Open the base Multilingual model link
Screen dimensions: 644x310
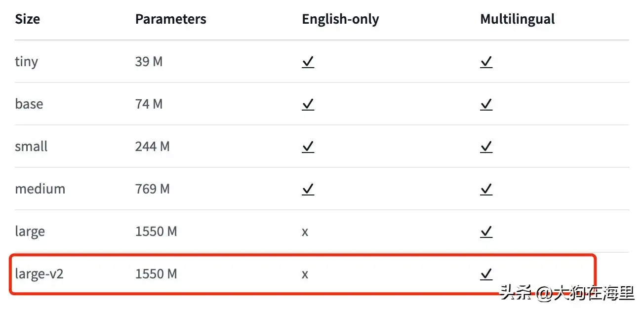pos(486,104)
